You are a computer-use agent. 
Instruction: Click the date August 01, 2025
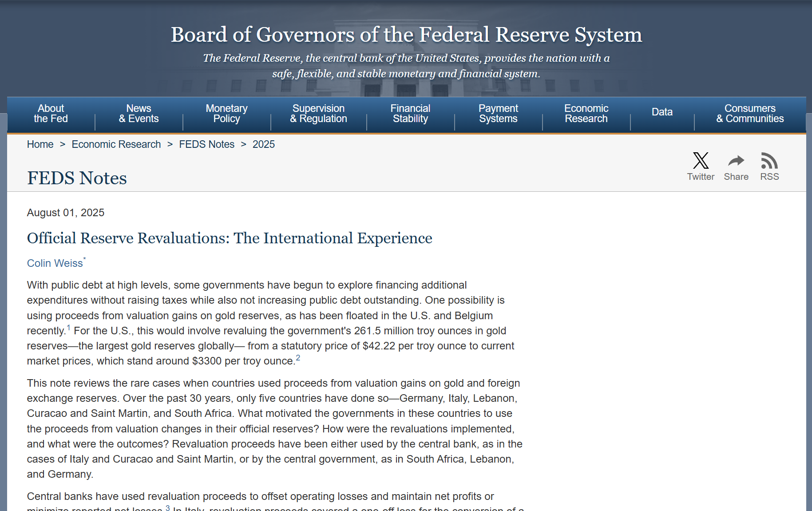coord(66,213)
